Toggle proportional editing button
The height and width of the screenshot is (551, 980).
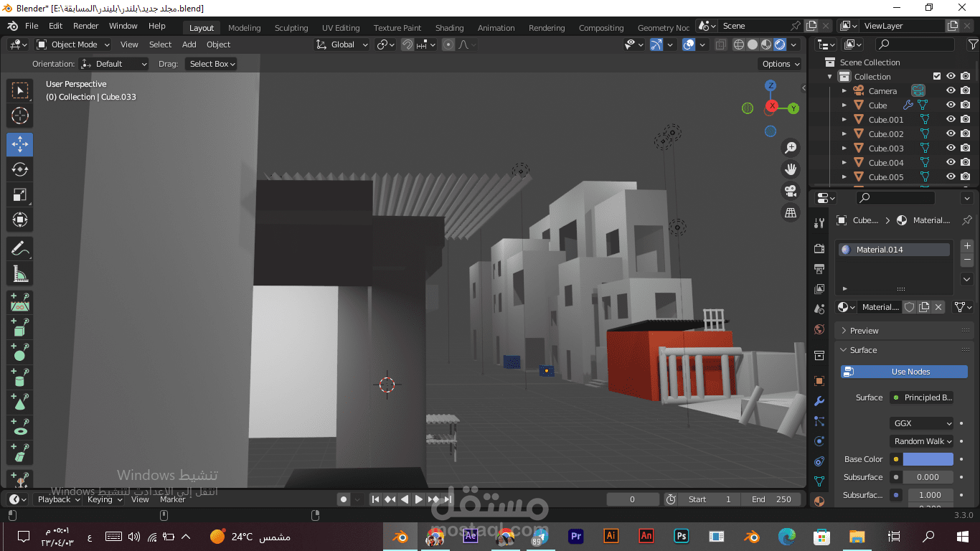[448, 44]
